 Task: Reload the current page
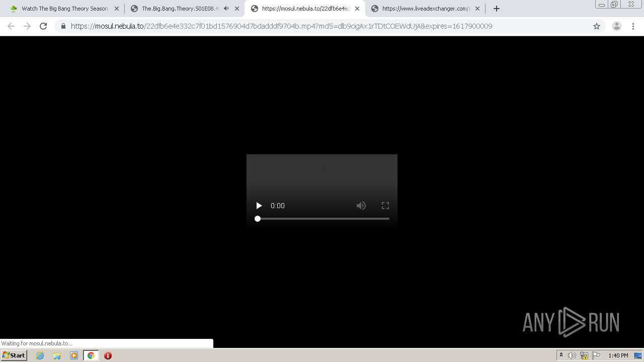coord(43,26)
